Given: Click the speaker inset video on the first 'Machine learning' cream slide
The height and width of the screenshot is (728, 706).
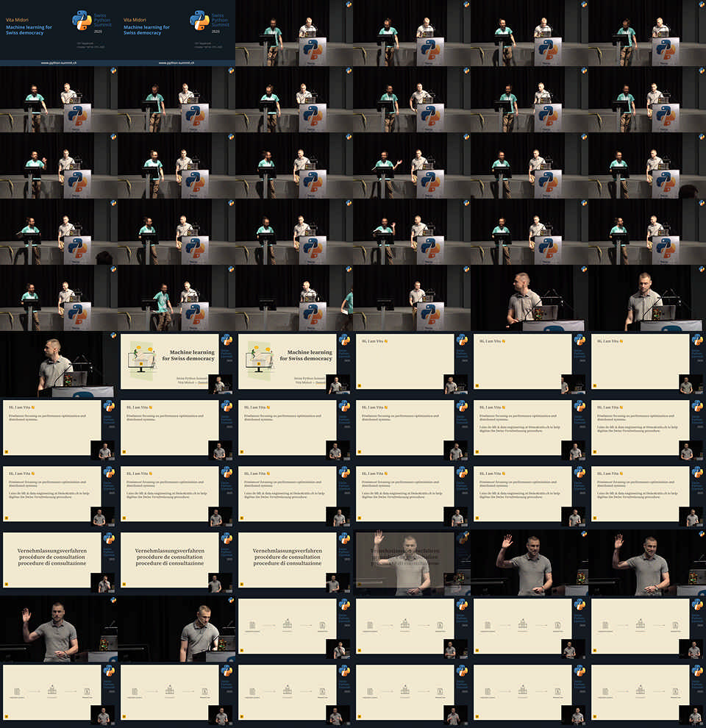Looking at the screenshot, I should click(219, 385).
